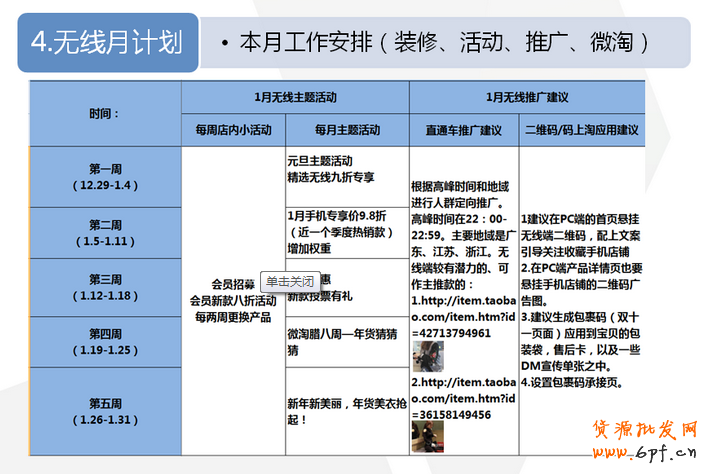Click the 二维码/码上淘应用建议 column header
The image size is (707, 474).
(582, 130)
